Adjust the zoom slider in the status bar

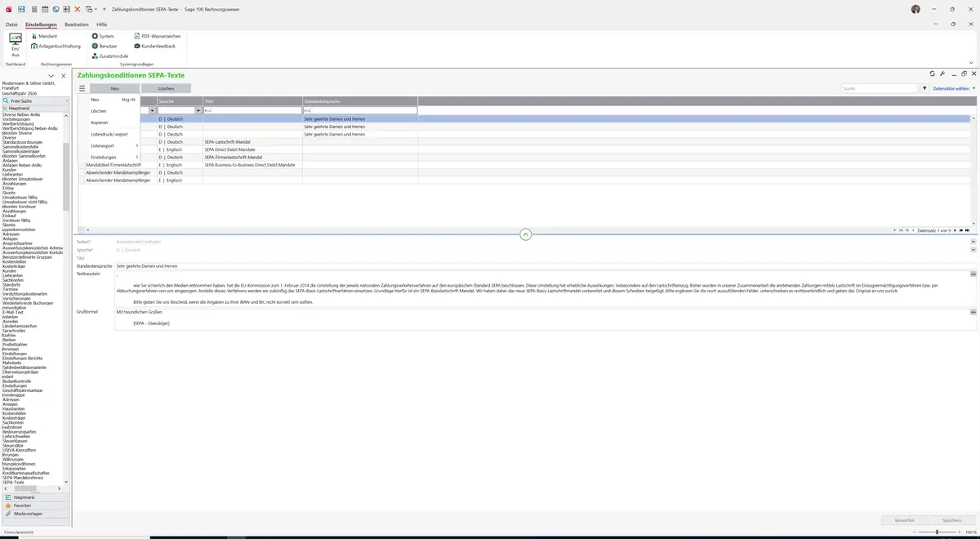(x=937, y=532)
